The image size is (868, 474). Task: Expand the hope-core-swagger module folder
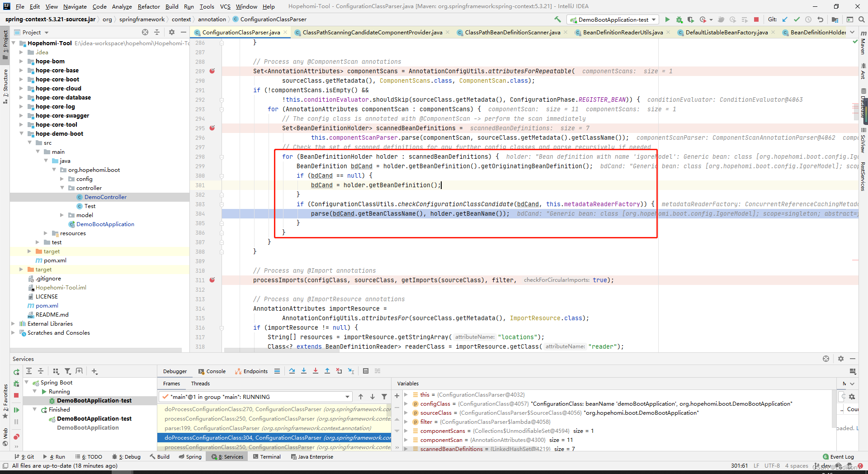click(21, 115)
